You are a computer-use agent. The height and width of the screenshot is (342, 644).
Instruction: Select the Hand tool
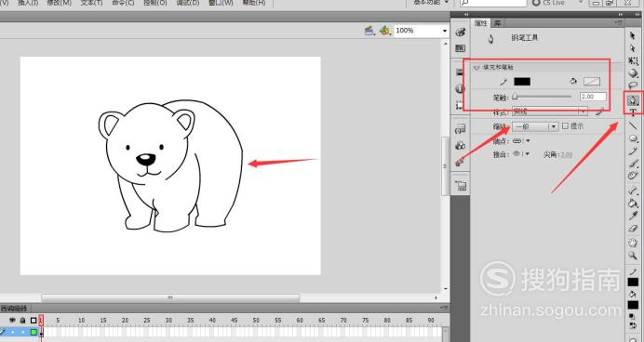[x=633, y=243]
